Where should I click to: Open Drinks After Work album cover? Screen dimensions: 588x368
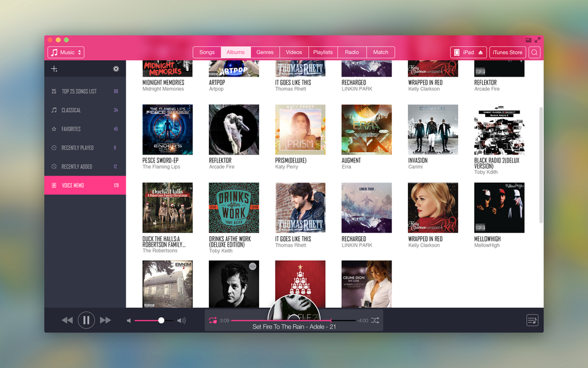(x=234, y=208)
